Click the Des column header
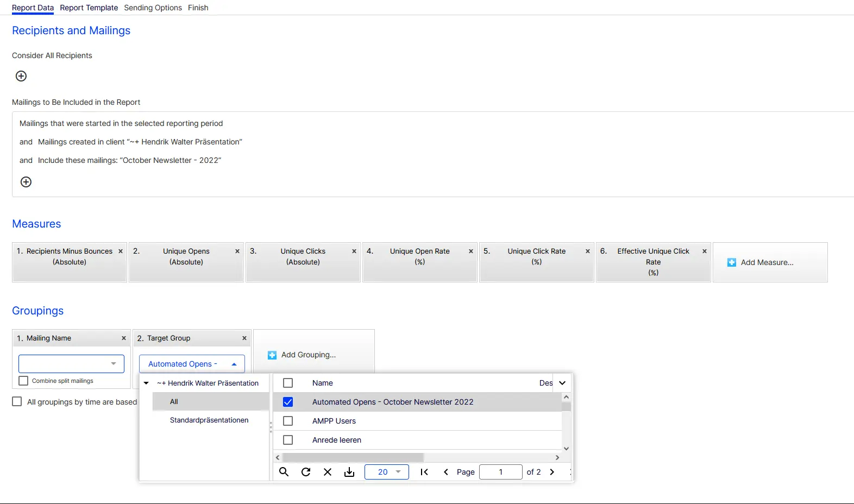Screen dimensions: 854x504 pyautogui.click(x=546, y=383)
